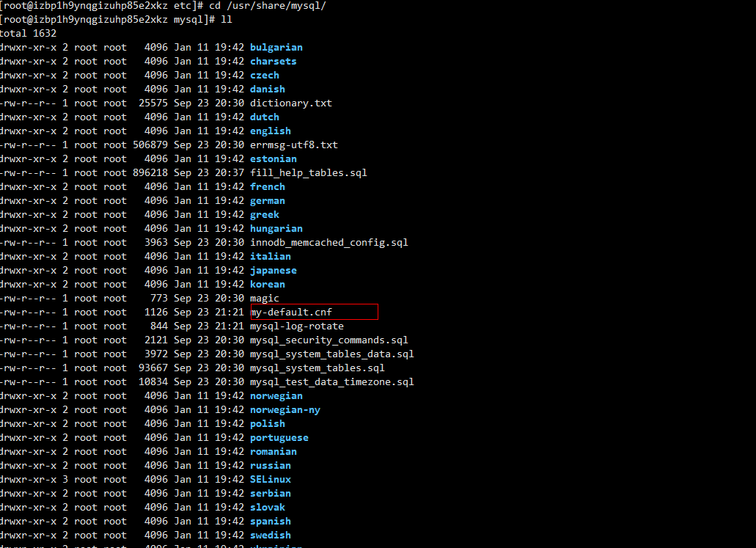Image resolution: width=756 pixels, height=548 pixels.
Task: Select the charsets directory entry
Action: (274, 62)
